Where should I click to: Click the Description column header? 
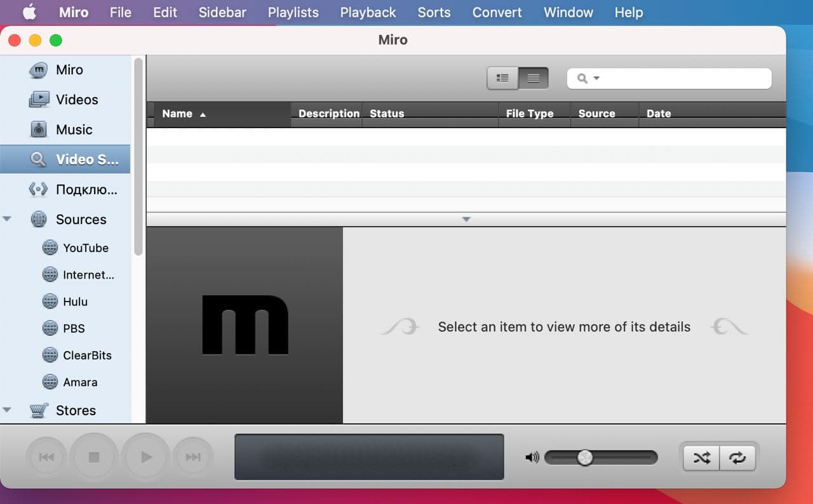(x=326, y=114)
